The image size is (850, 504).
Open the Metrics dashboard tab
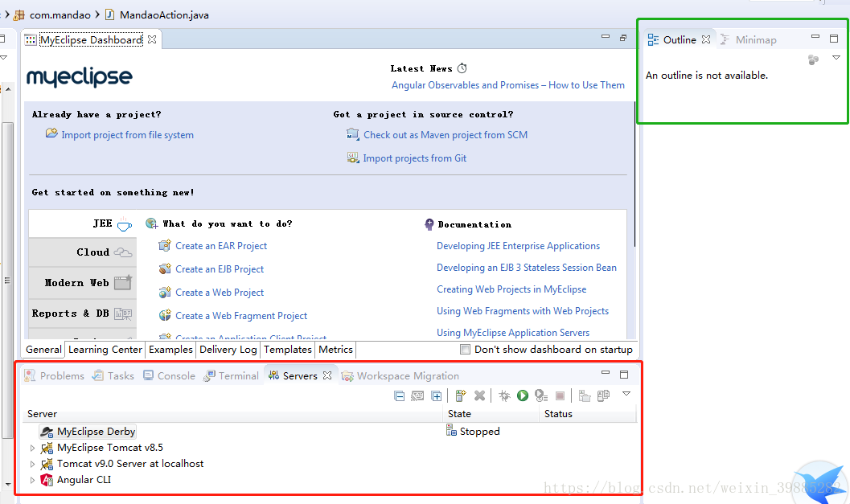point(335,350)
